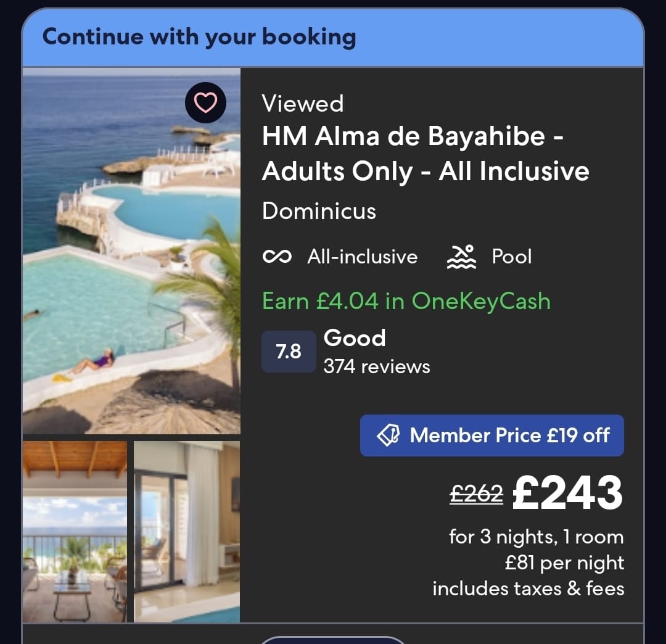
Task: Tap the All-inclusive amenity label
Action: [x=363, y=257]
